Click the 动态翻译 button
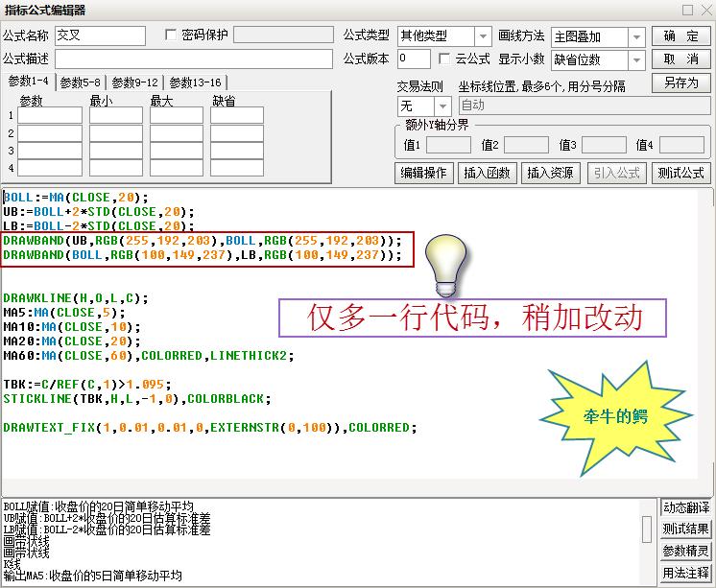Screen dimensions: 716x588 686,507
